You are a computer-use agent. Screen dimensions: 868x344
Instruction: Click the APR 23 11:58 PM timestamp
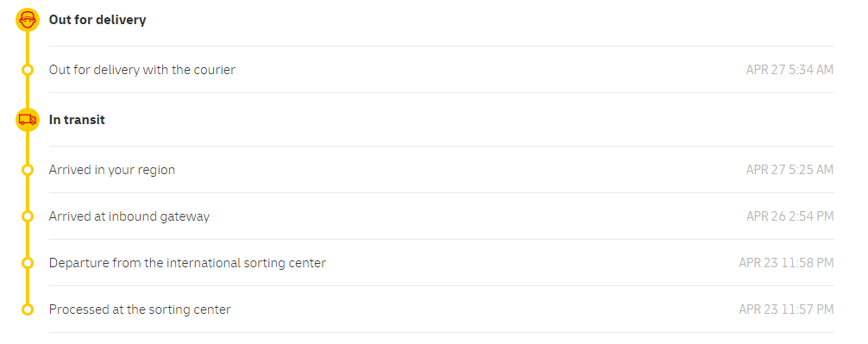786,263
